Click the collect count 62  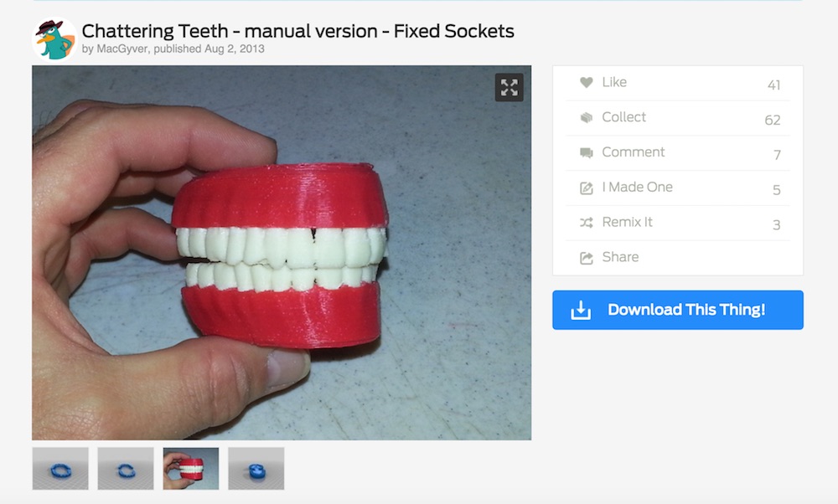[x=773, y=120]
